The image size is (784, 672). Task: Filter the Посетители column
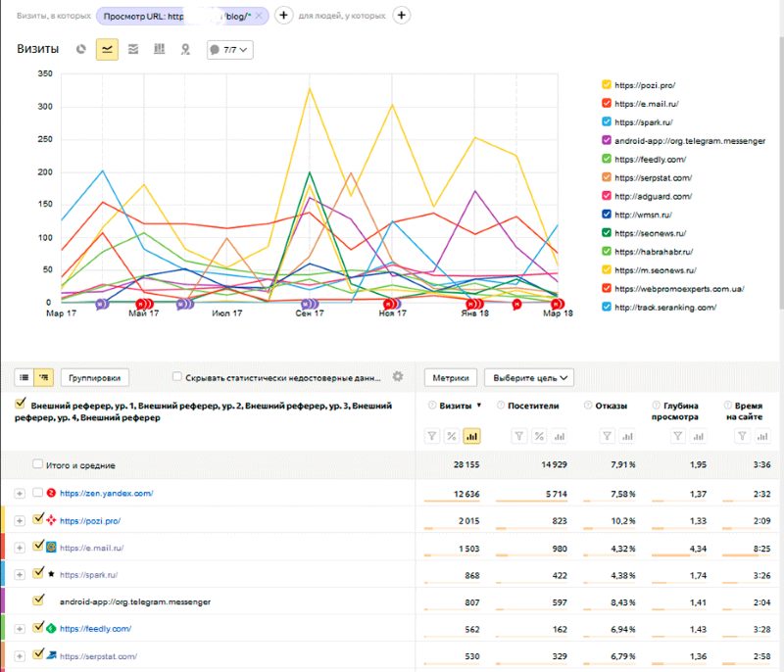(x=519, y=436)
